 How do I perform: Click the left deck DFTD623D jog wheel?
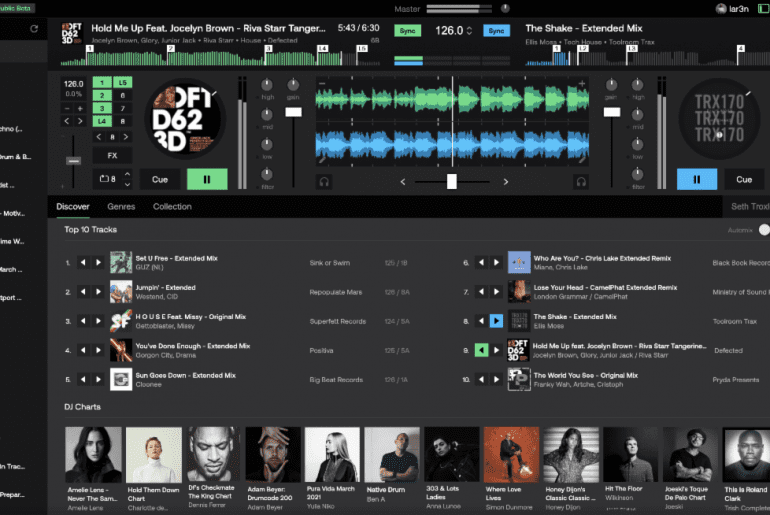click(185, 119)
